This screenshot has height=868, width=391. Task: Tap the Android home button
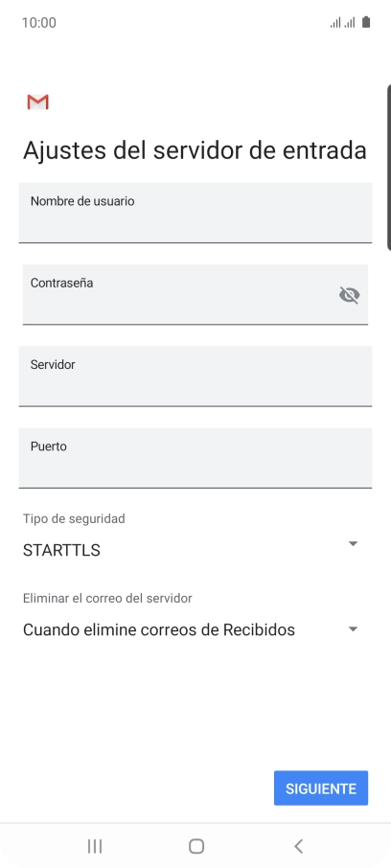pos(196,845)
